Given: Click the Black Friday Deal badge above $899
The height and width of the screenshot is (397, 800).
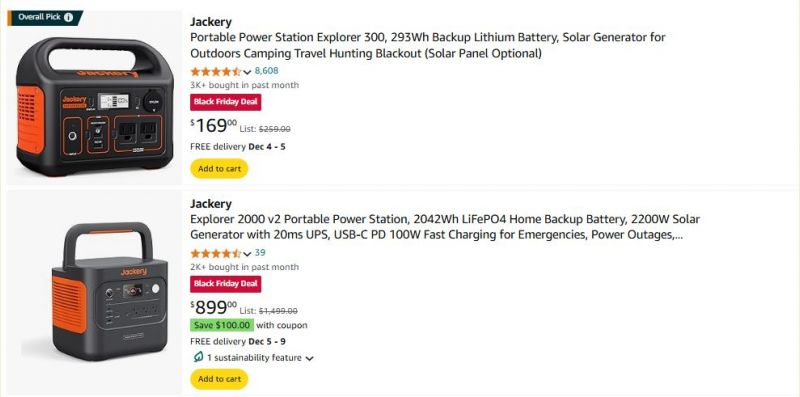Looking at the screenshot, I should point(226,284).
